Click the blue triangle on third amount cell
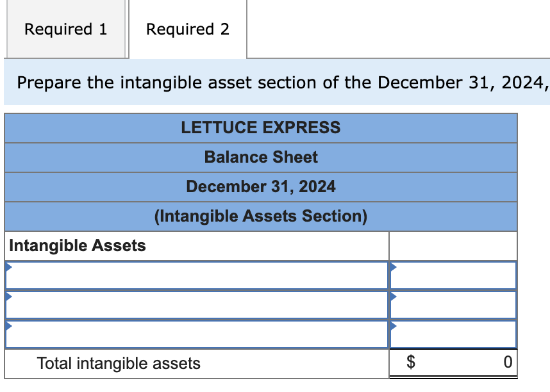The width and height of the screenshot is (550, 392). click(x=393, y=328)
